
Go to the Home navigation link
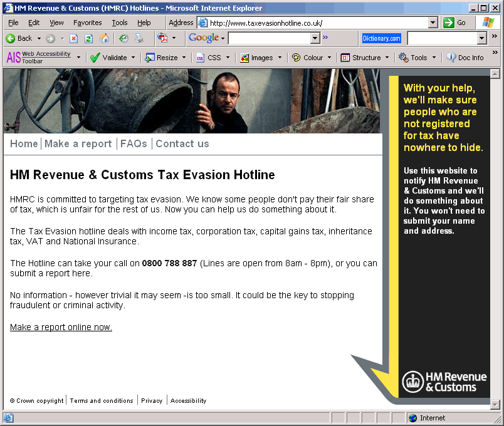24,143
